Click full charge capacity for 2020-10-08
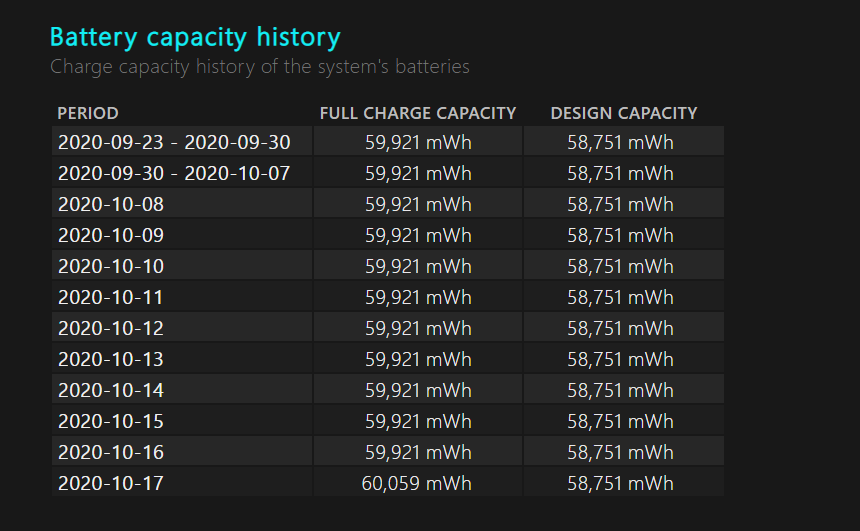Viewport: 860px width, 531px height. tap(418, 205)
